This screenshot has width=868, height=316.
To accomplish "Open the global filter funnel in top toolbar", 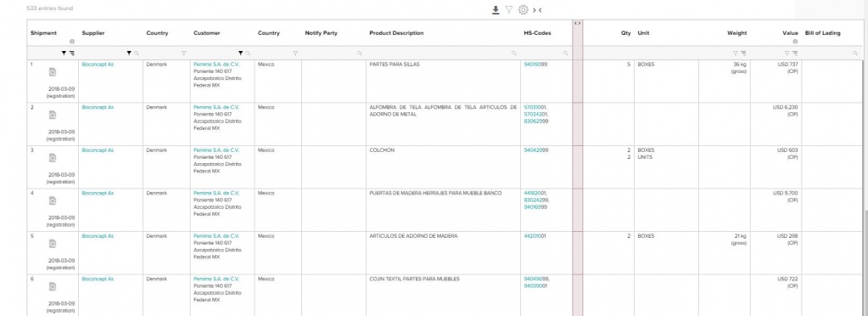I will pyautogui.click(x=509, y=10).
